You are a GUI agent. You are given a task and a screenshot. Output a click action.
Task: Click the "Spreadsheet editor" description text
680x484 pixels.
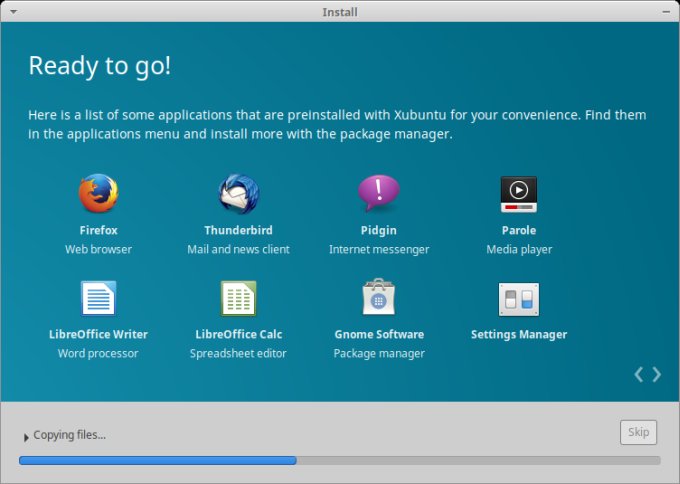[x=238, y=353]
